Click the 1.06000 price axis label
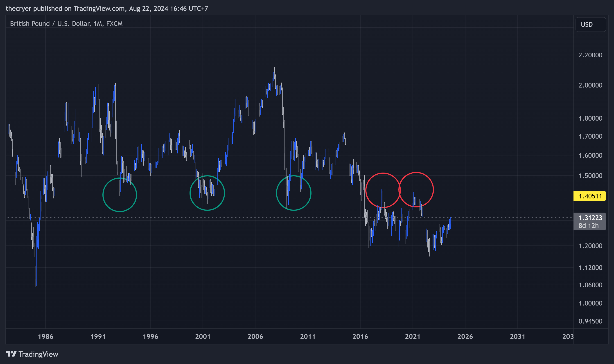Screen dimensions: 614x364 coord(590,285)
